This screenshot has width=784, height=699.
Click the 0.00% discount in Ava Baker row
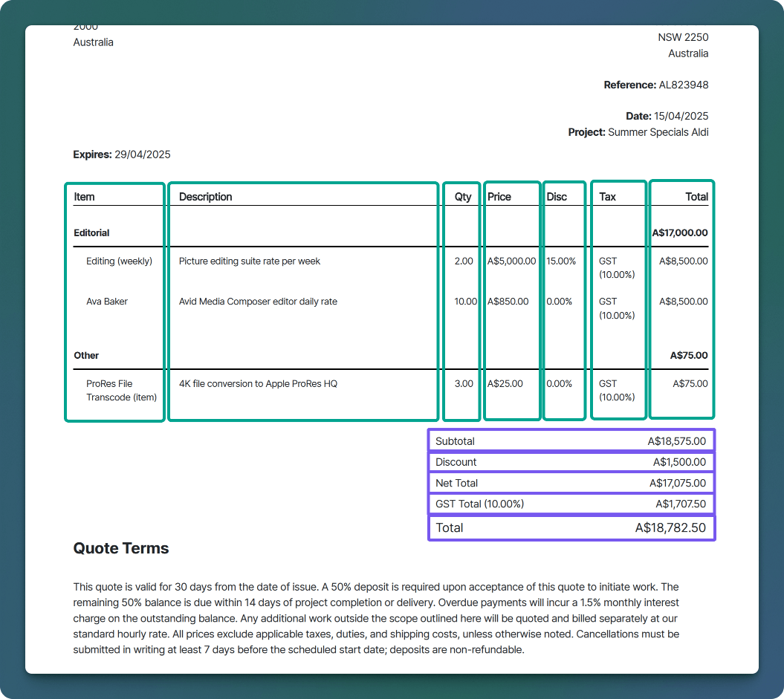pos(559,302)
